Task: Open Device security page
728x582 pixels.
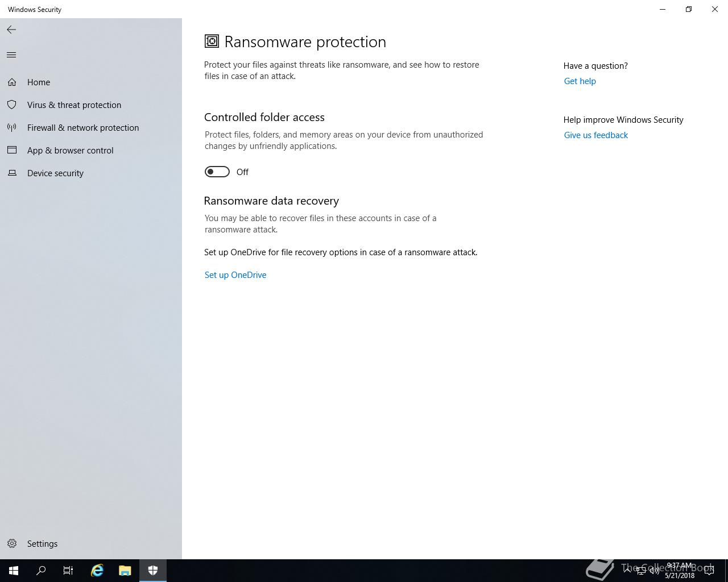Action: (91, 173)
